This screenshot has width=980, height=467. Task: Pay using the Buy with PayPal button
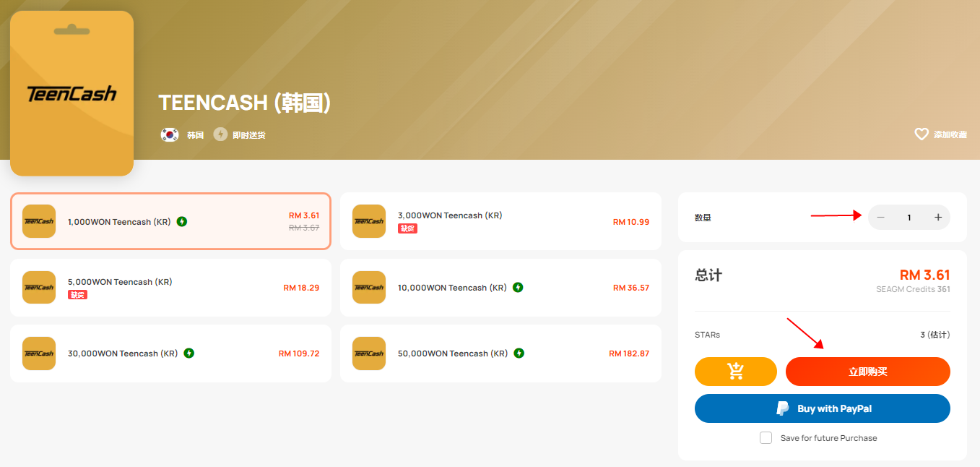[x=823, y=408]
